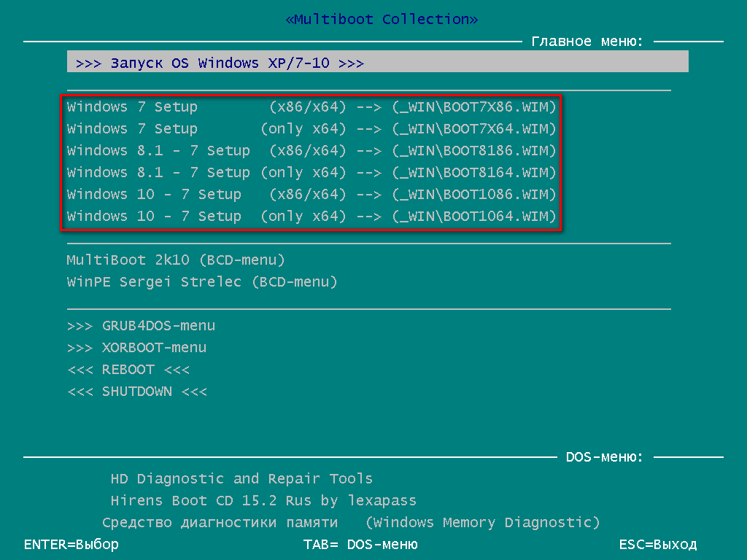Pick Windows 10 - 7 Setup only x64
The width and height of the screenshot is (747, 560).
point(311,216)
